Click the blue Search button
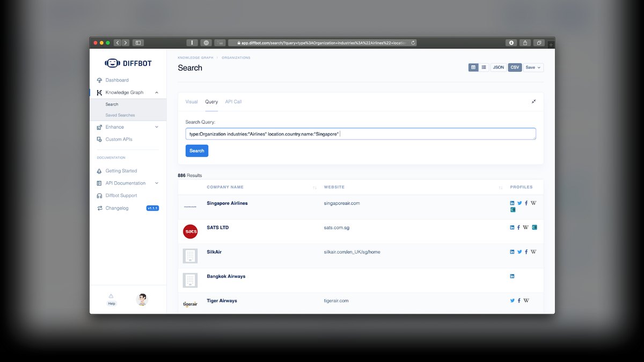 pyautogui.click(x=197, y=151)
